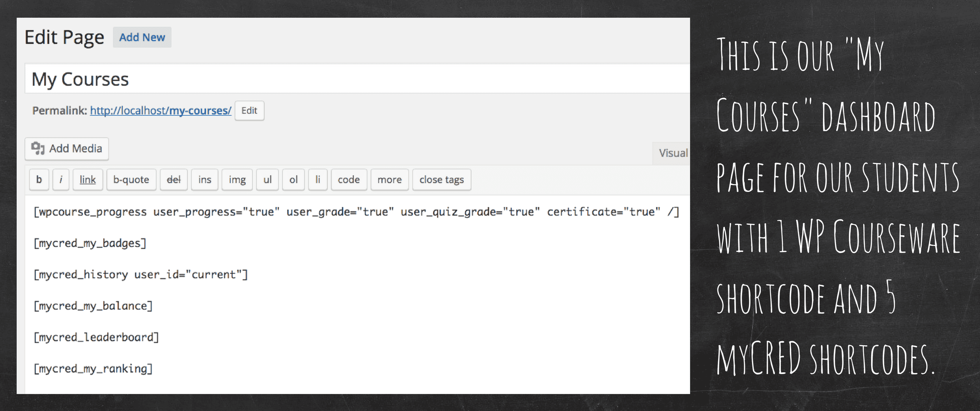This screenshot has height=411, width=980.
Task: Click the img quicktag button
Action: (237, 180)
